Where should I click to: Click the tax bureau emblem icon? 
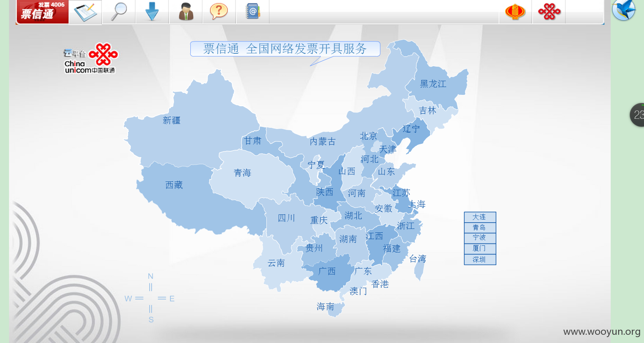515,12
